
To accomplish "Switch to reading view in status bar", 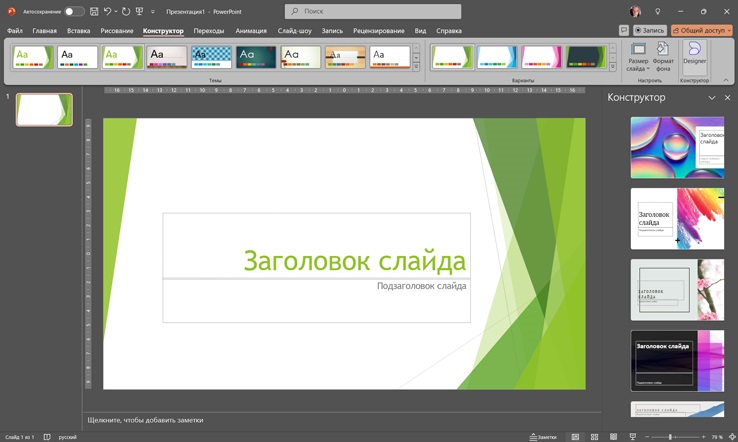I will [x=613, y=437].
